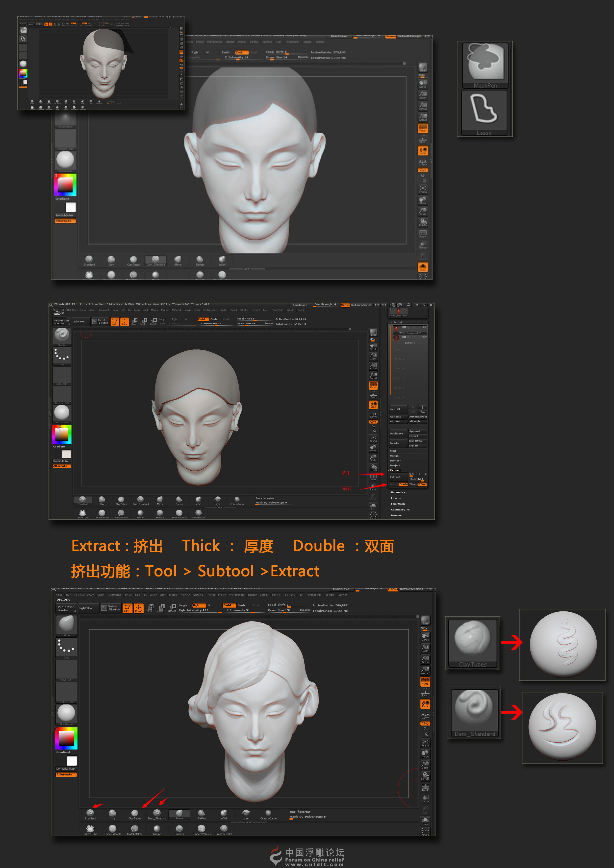Select the SmoothValleys brush in middle screenshot
Image resolution: width=614 pixels, height=868 pixels.
179,514
